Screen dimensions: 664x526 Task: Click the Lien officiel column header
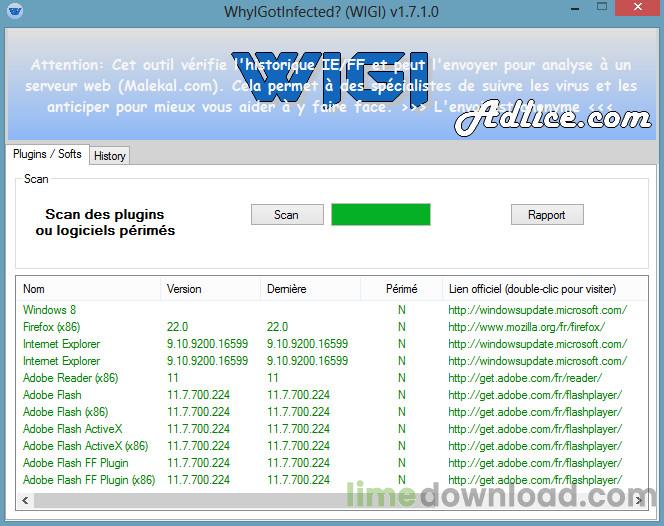tap(545, 289)
